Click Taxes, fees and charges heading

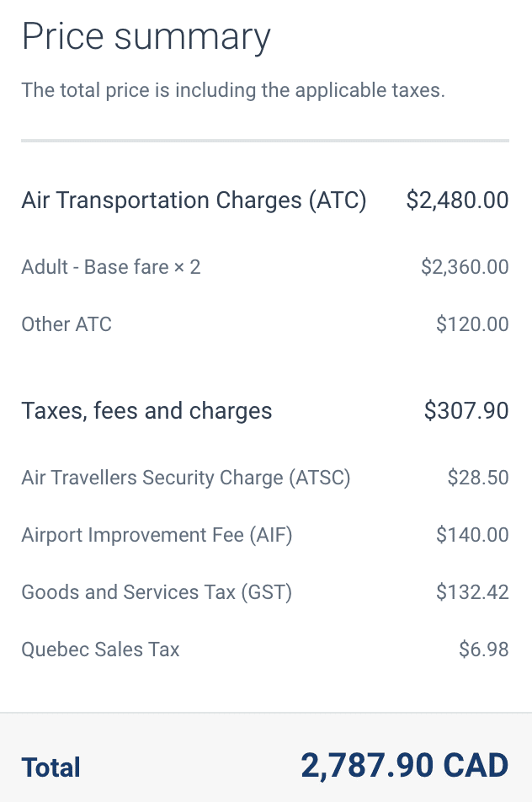click(146, 411)
